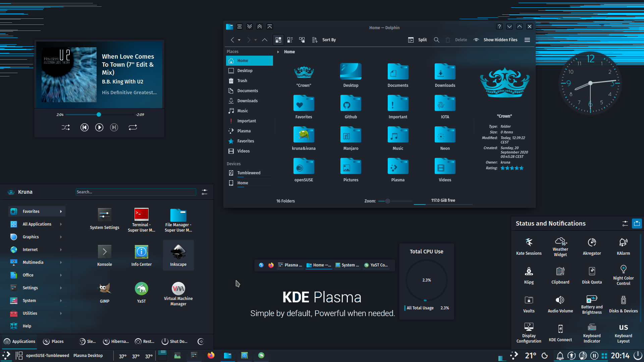The width and height of the screenshot is (644, 362).
Task: Select the "Crown" folder icon
Action: click(304, 72)
